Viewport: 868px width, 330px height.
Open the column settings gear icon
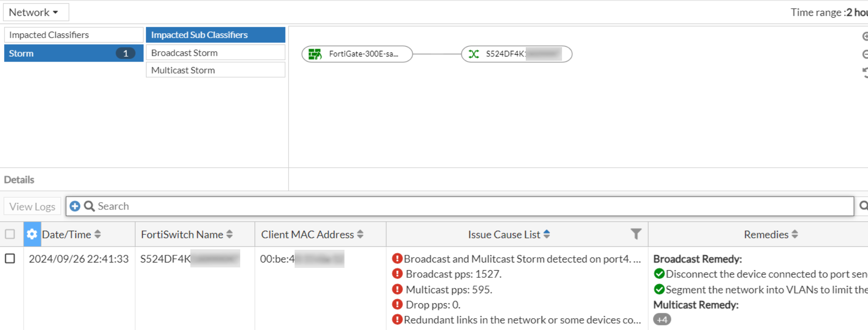(x=32, y=234)
